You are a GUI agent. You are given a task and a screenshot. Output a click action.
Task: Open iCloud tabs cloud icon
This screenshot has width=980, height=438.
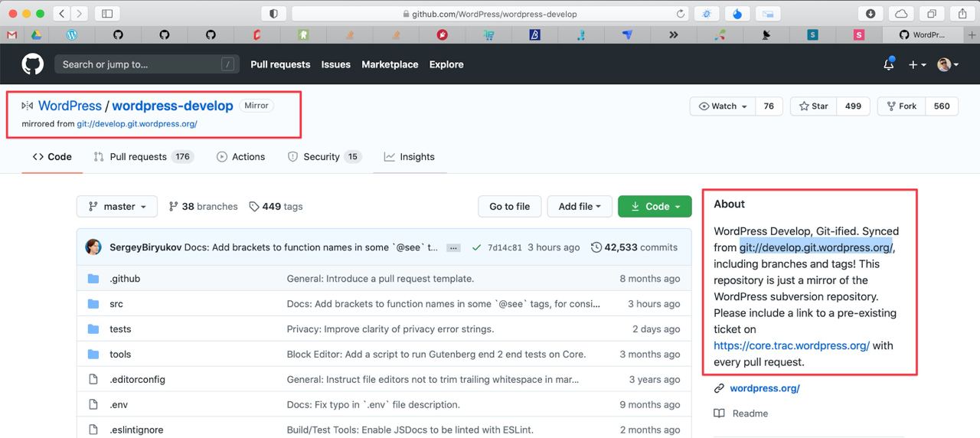coord(901,14)
